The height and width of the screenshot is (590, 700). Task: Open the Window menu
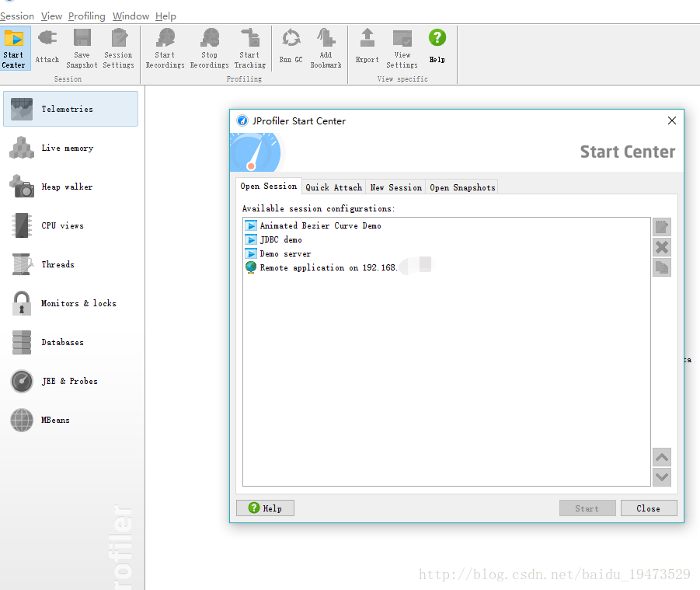click(x=131, y=16)
